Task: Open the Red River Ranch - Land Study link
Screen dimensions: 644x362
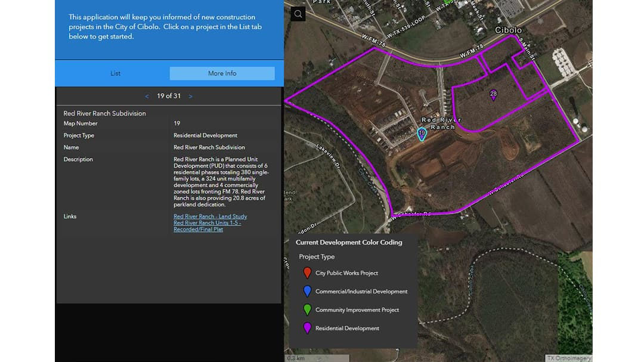Action: pos(210,216)
